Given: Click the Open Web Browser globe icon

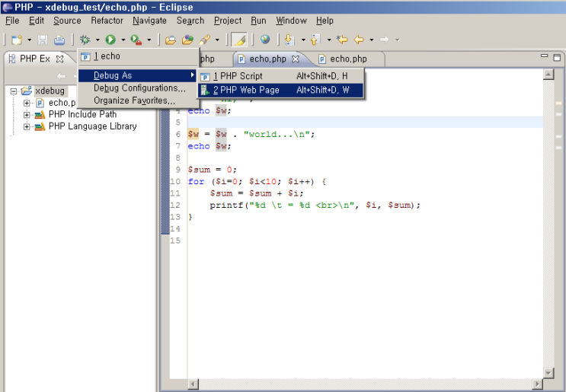Looking at the screenshot, I should coord(265,40).
